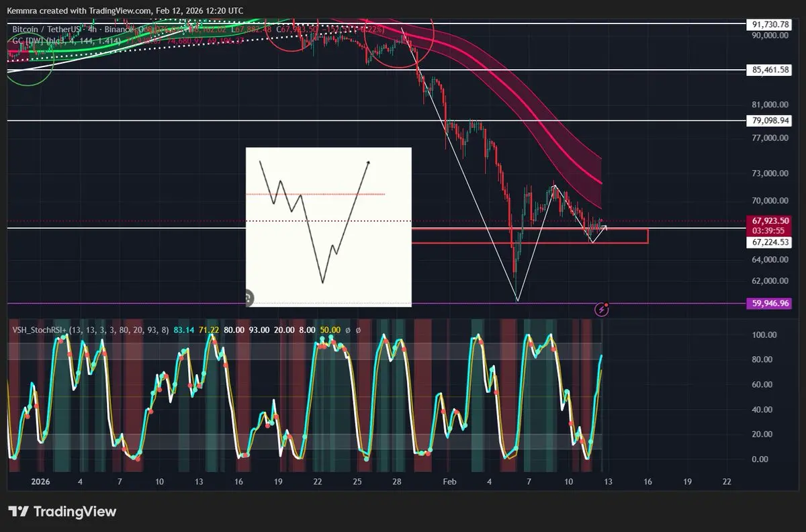Viewport: 806px width, 532px height.
Task: Click the 79,098.94 price level label
Action: click(x=770, y=121)
